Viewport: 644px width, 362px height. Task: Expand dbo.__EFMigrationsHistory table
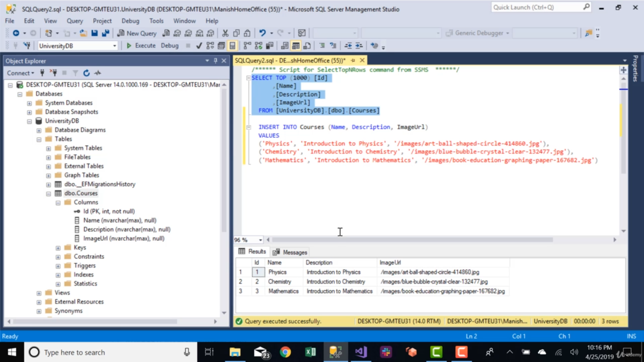(x=48, y=184)
